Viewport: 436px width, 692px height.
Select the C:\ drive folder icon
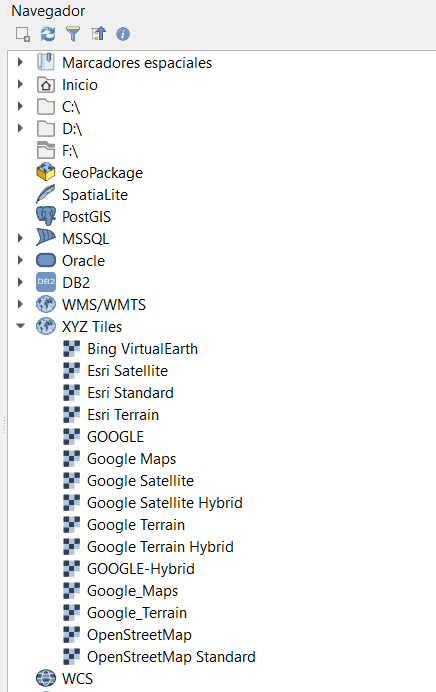pos(46,107)
